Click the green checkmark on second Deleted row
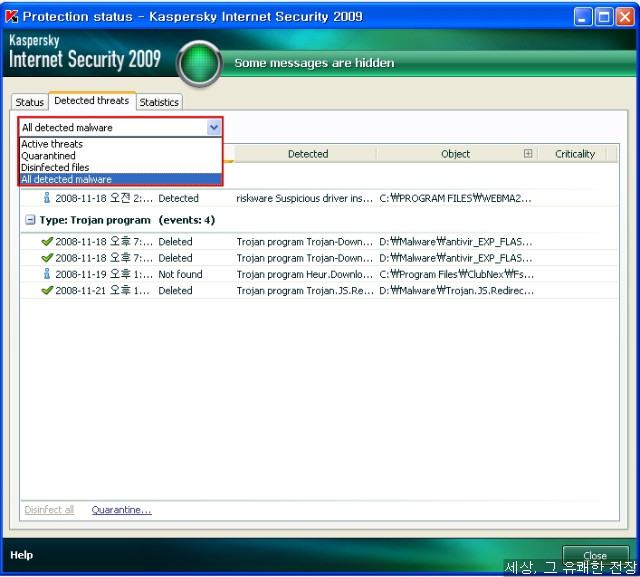 pyautogui.click(x=47, y=258)
